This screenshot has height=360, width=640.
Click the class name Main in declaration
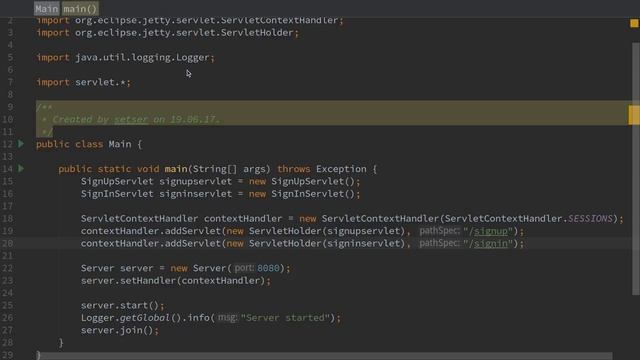[x=120, y=144]
